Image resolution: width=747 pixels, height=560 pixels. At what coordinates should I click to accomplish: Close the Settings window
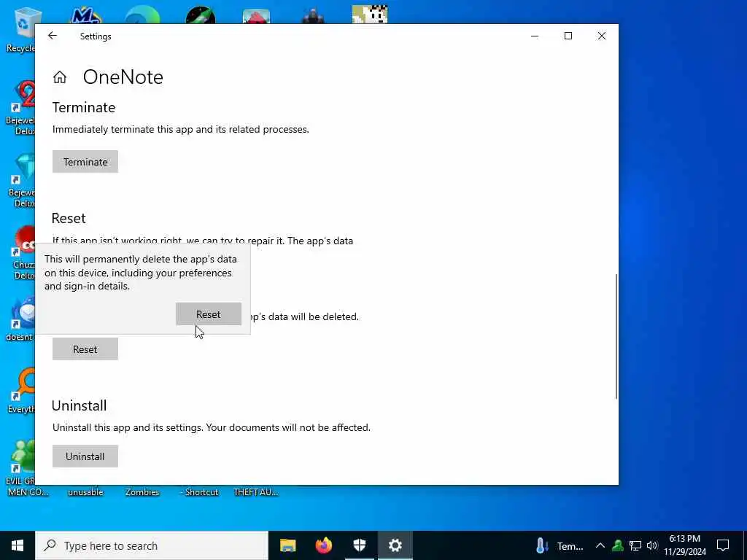point(602,36)
